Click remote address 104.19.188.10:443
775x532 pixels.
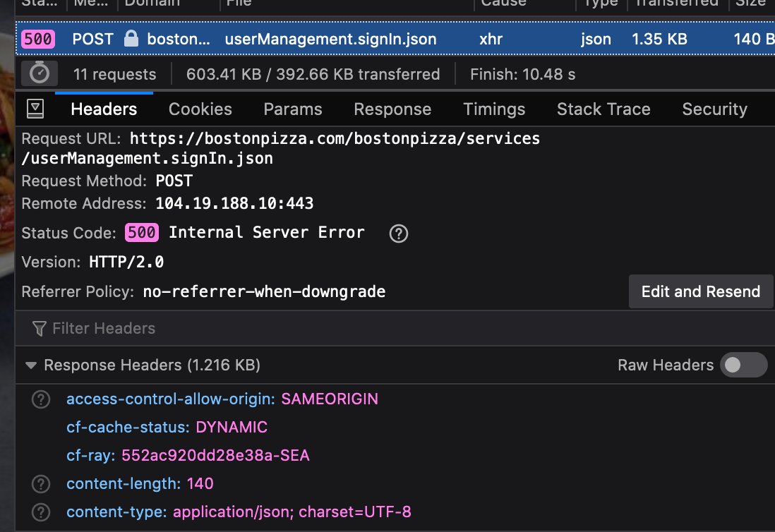point(234,203)
